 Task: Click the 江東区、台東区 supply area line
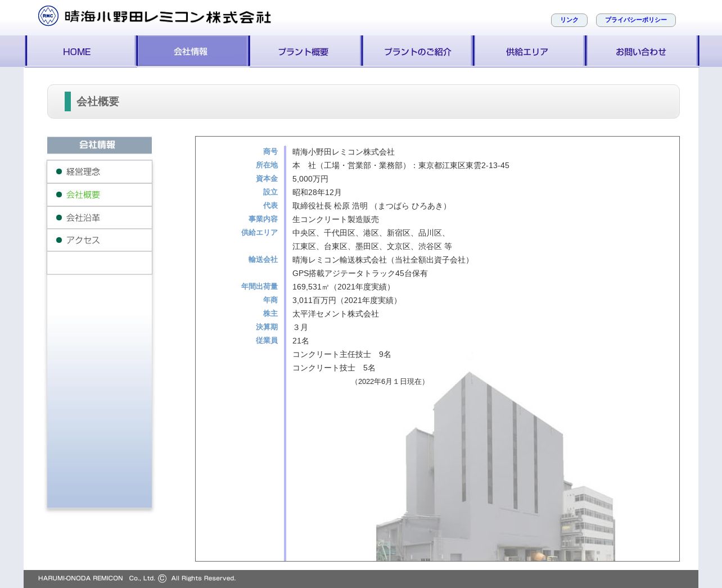(x=372, y=247)
